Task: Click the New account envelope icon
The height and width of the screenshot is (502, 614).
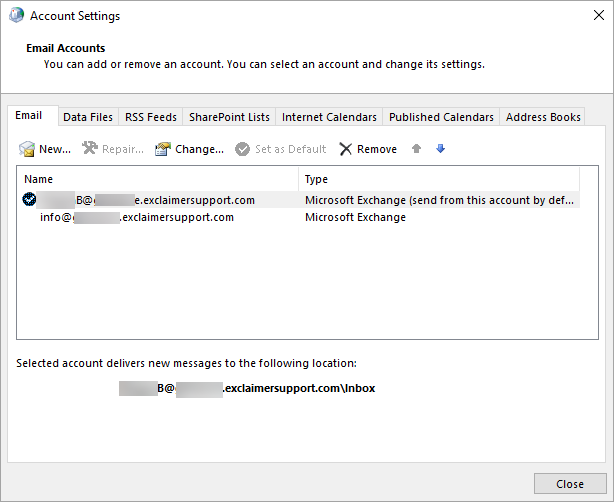Action: [x=27, y=149]
